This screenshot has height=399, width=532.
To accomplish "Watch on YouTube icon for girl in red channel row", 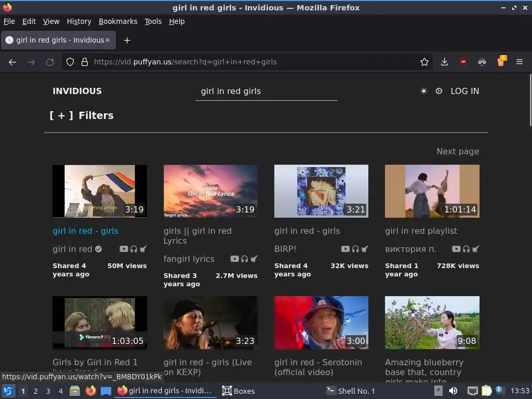I will [x=124, y=249].
